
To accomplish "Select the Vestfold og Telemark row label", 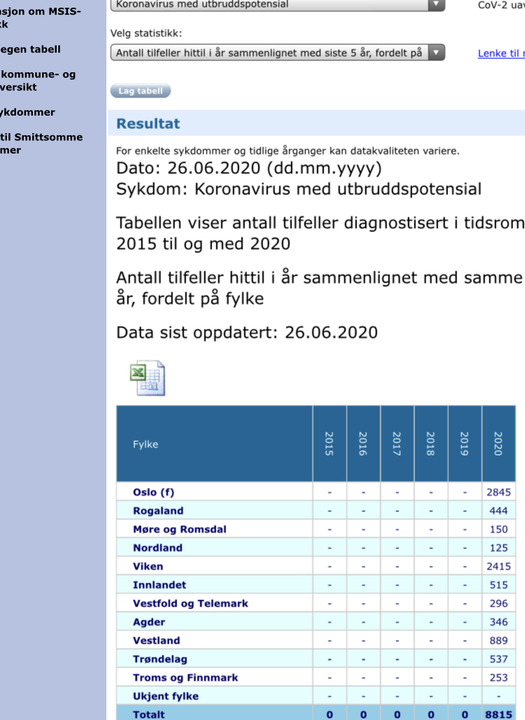I will tap(191, 603).
